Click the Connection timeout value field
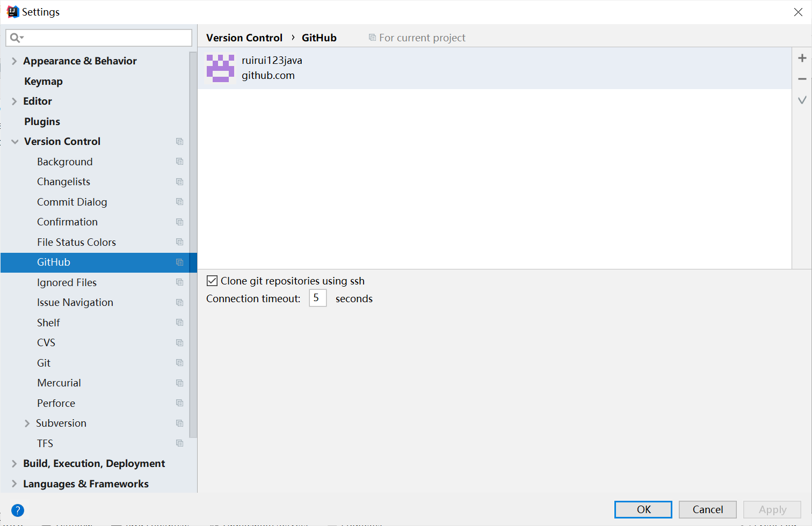 coord(318,298)
